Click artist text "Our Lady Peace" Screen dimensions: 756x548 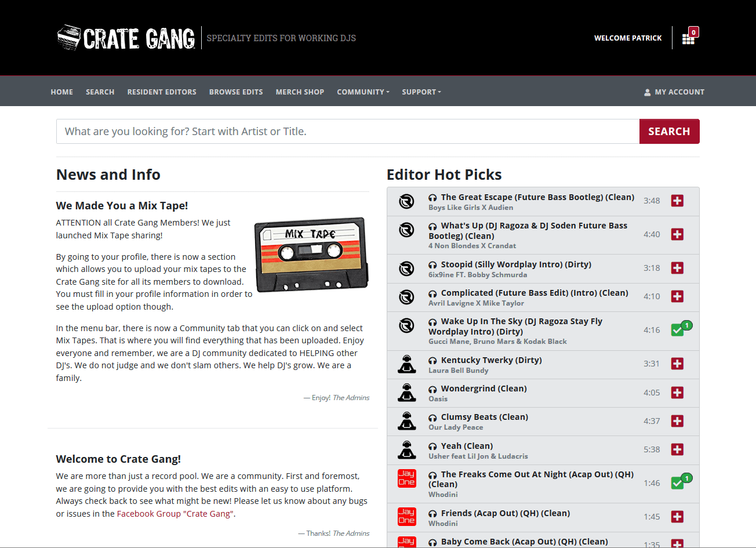[x=456, y=427]
